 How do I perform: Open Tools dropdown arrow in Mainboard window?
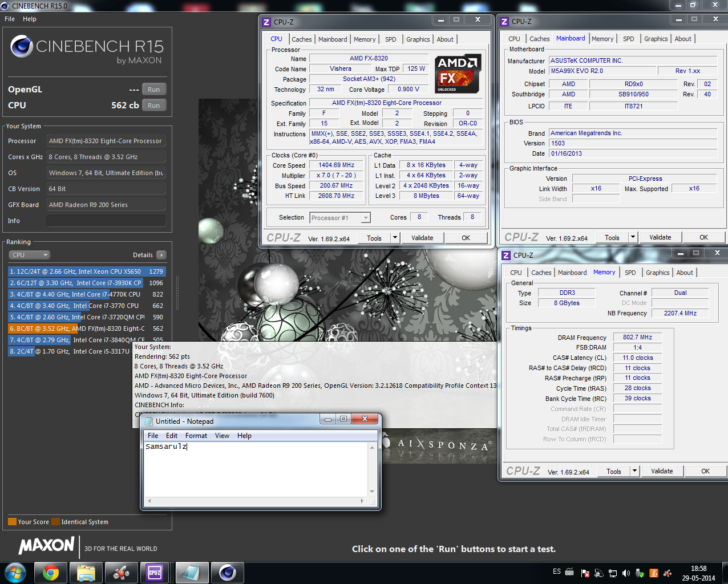[633, 237]
